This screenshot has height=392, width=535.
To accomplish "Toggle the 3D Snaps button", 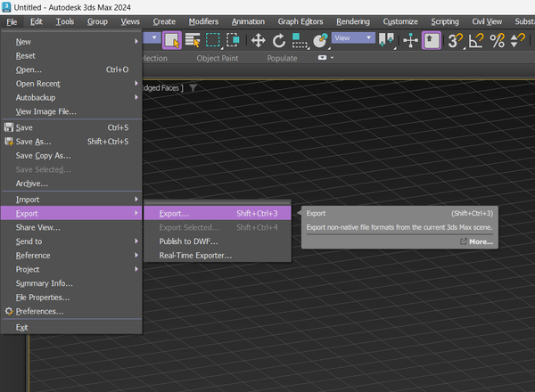I will pyautogui.click(x=456, y=41).
